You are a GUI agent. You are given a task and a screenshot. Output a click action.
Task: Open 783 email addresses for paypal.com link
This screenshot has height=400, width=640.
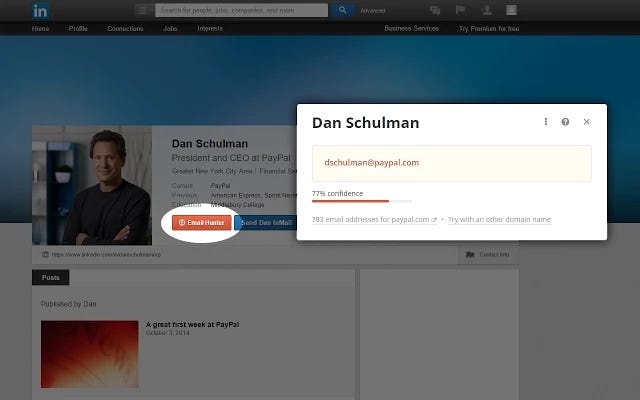tap(374, 220)
